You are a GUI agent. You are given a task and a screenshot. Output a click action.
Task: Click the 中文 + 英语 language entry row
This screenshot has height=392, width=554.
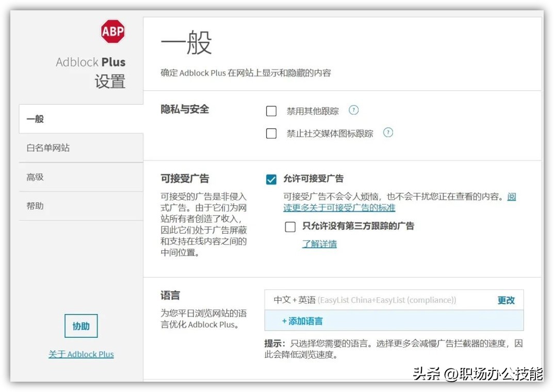pyautogui.click(x=361, y=300)
